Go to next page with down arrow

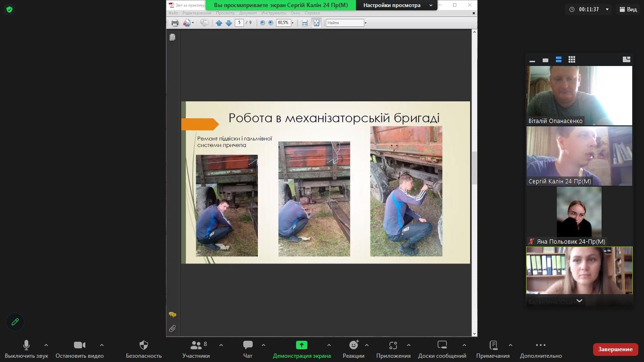(x=229, y=23)
